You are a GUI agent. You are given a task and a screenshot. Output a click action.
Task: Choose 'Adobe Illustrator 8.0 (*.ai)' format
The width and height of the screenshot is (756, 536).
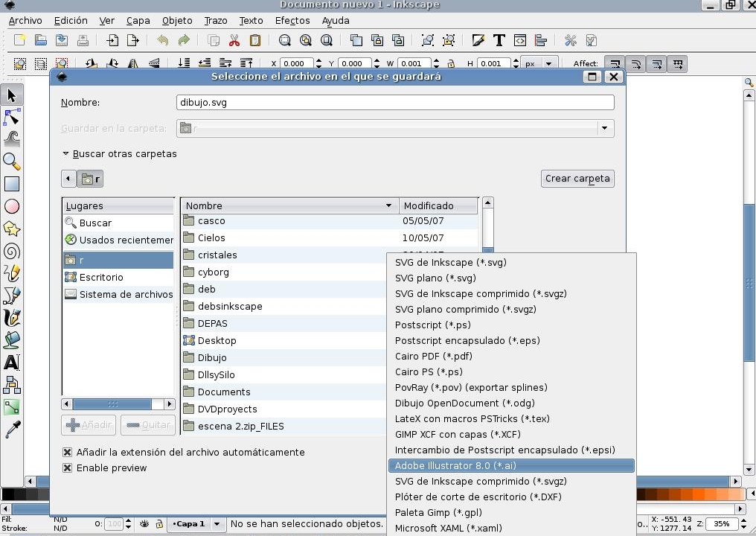(511, 465)
